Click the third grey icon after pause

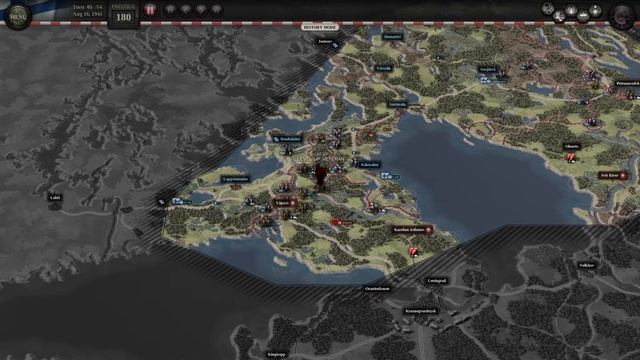pos(201,9)
